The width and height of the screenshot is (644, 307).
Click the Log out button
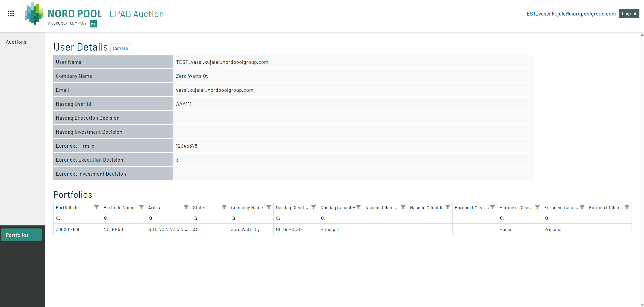pyautogui.click(x=629, y=14)
